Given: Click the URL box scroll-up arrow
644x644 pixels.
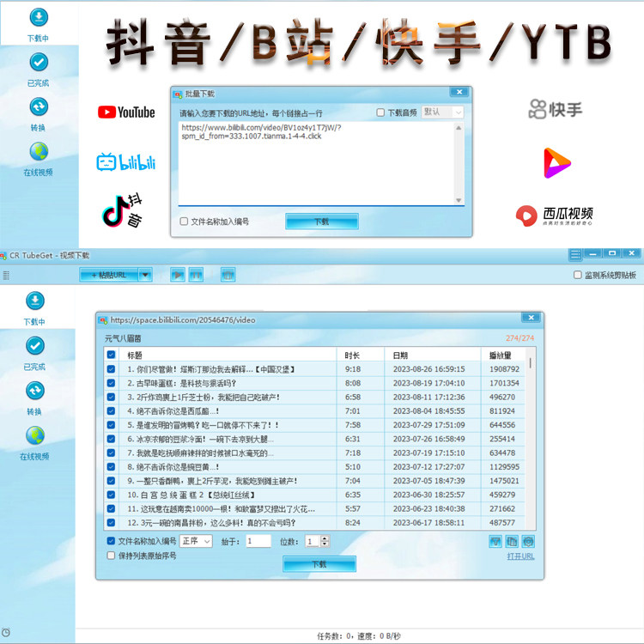Looking at the screenshot, I should tap(459, 128).
